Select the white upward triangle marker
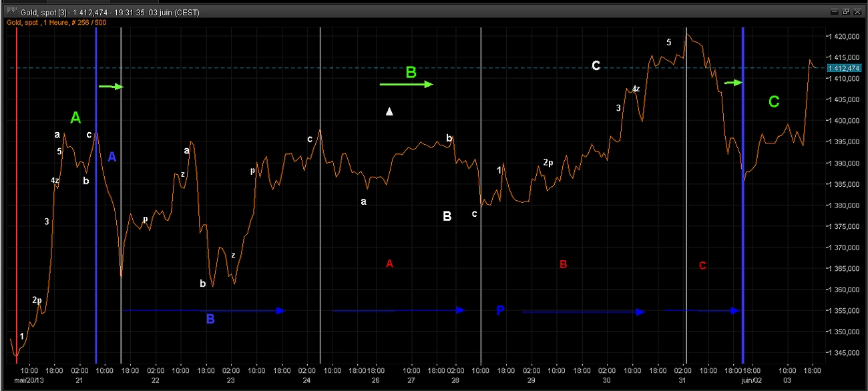 coord(390,111)
